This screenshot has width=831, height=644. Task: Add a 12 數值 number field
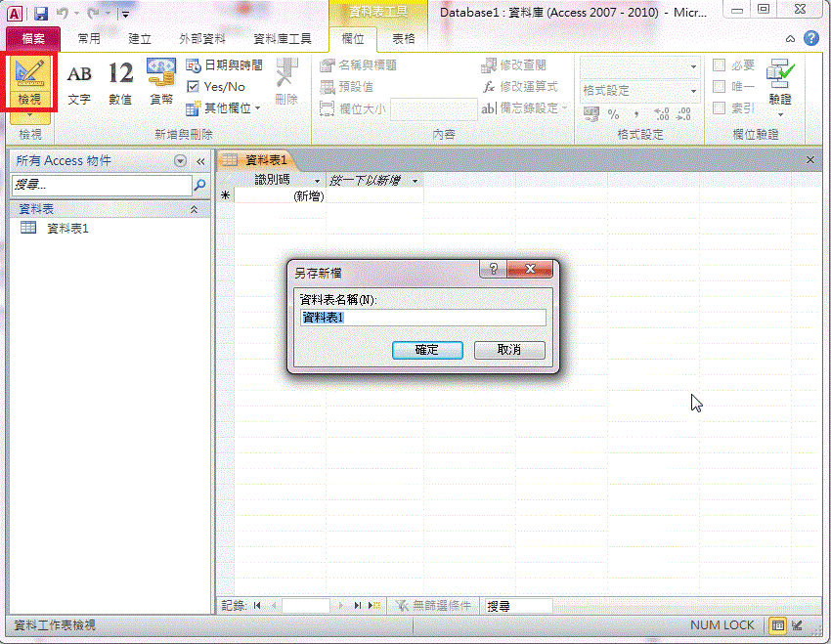120,82
